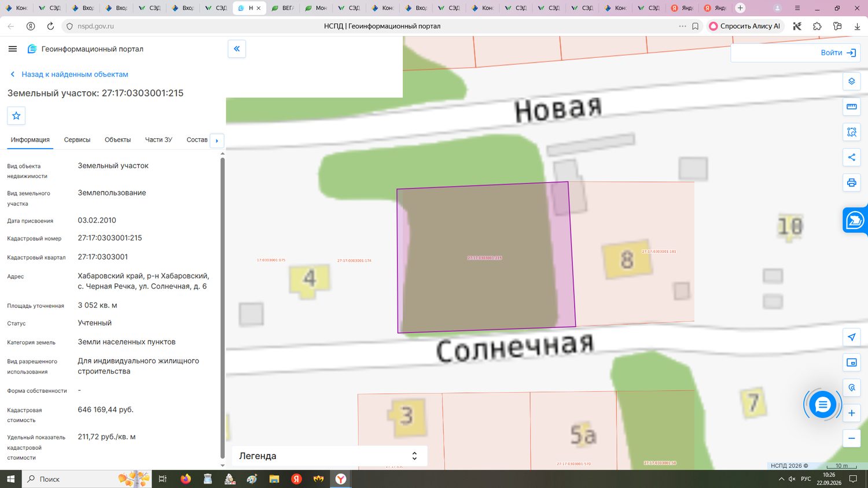This screenshot has width=868, height=488.
Task: Zoom out on the map with minus
Action: (851, 438)
